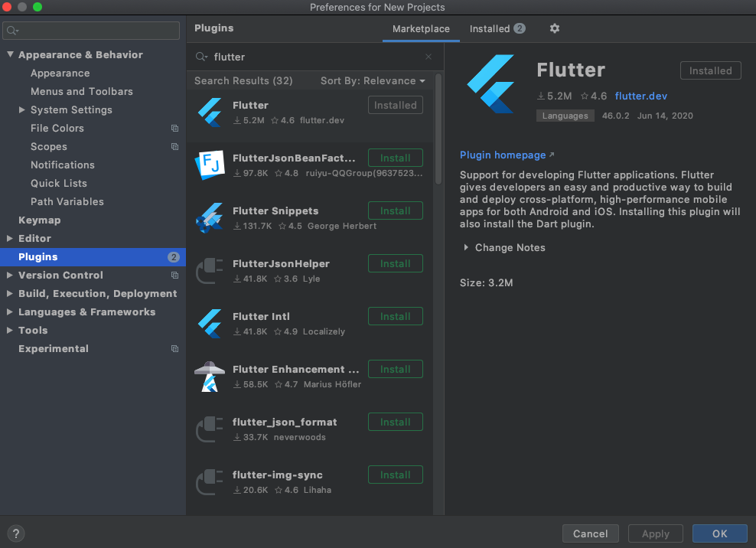Open Path Variables settings
Viewport: 756px width, 548px height.
[67, 201]
